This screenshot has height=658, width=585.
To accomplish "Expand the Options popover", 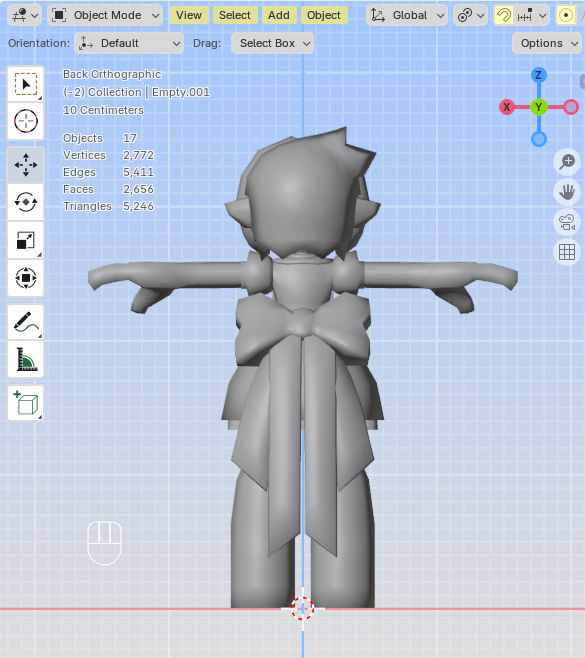I will (548, 43).
